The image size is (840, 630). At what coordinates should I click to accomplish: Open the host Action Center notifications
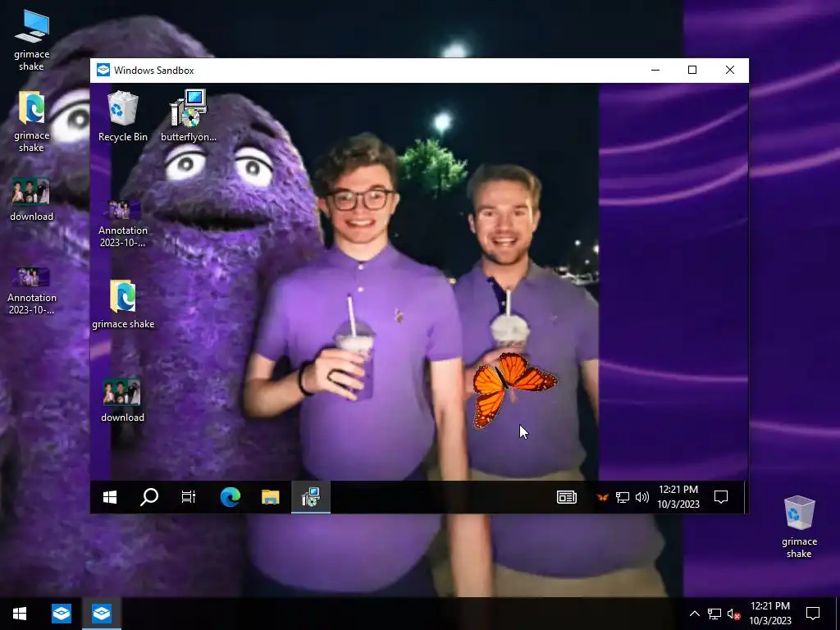click(x=813, y=614)
